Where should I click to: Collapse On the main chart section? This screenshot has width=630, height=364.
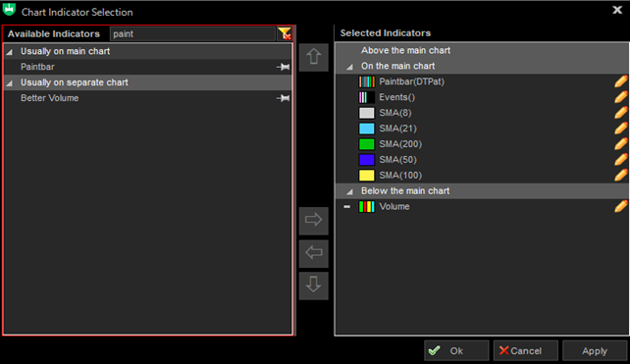[x=350, y=67]
